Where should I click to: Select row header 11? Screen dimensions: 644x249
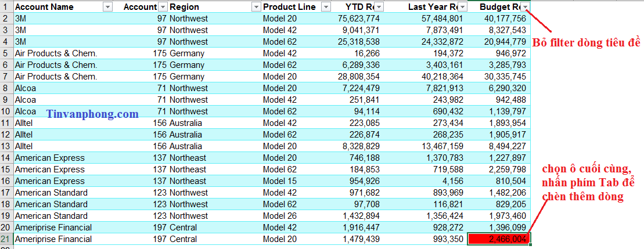6,123
